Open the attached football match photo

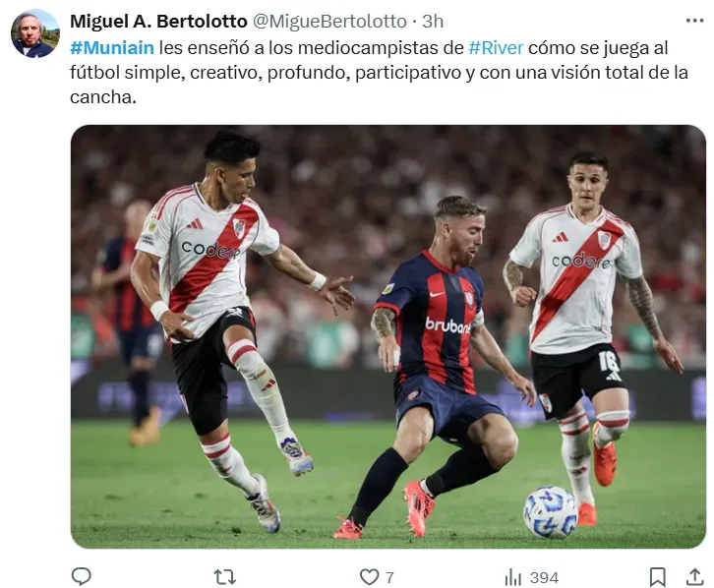[x=388, y=336]
